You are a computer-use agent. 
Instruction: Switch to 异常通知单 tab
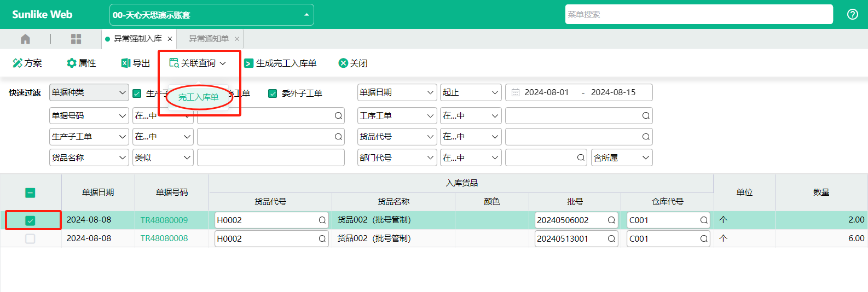209,39
